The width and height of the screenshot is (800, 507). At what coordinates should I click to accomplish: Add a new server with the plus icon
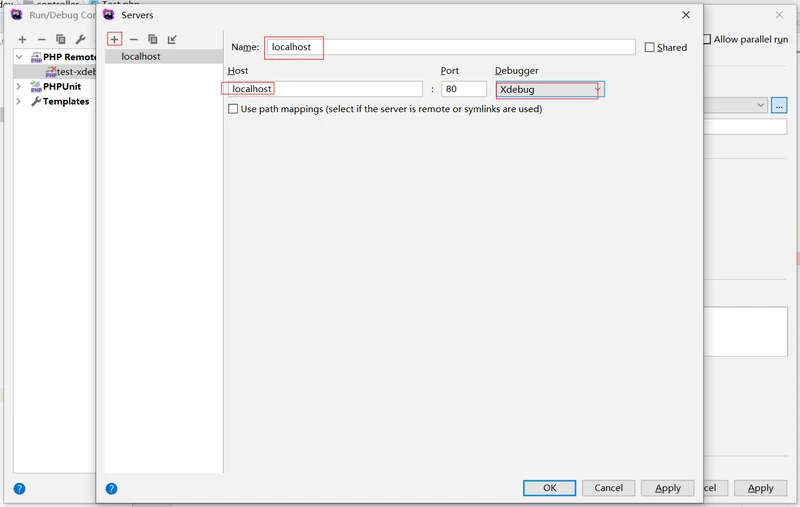(114, 39)
